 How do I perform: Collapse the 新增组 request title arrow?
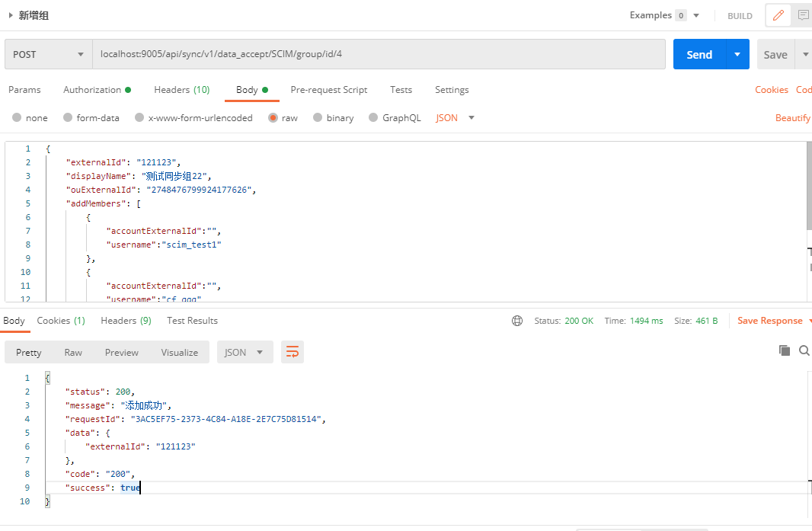coord(11,15)
